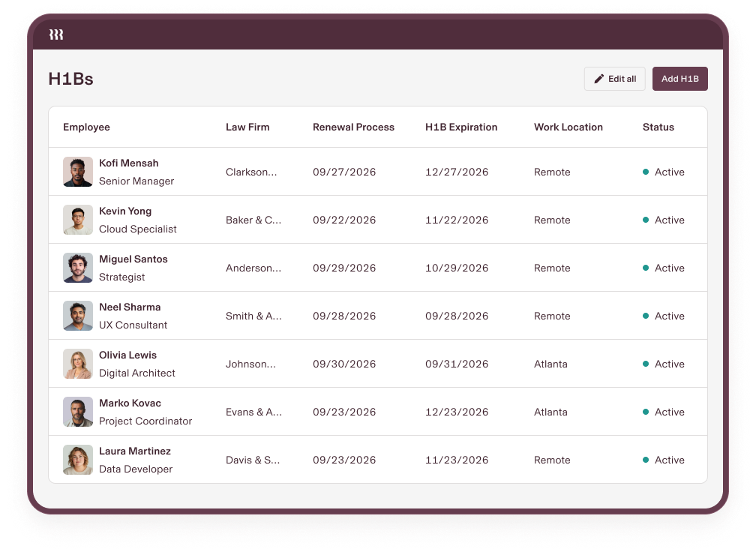Click the Cloud Specialist job title

(138, 229)
